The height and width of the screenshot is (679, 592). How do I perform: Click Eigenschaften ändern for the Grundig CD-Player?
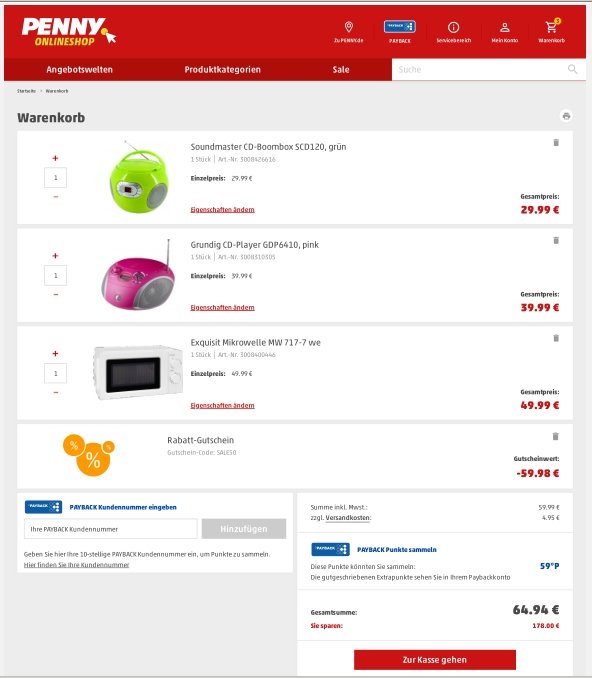pyautogui.click(x=223, y=307)
